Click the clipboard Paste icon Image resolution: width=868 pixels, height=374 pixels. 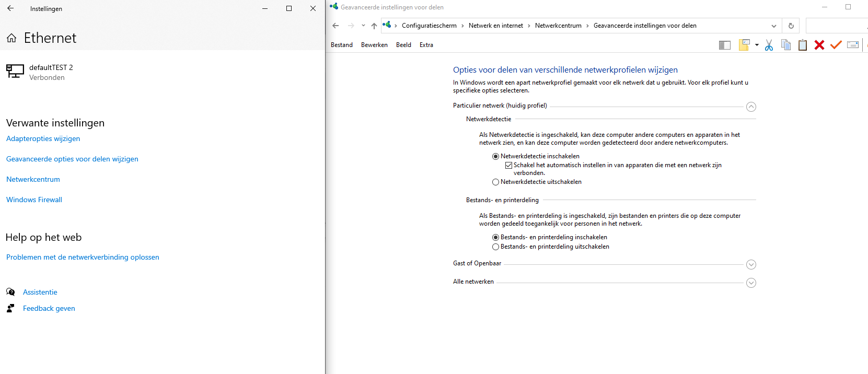coord(803,45)
